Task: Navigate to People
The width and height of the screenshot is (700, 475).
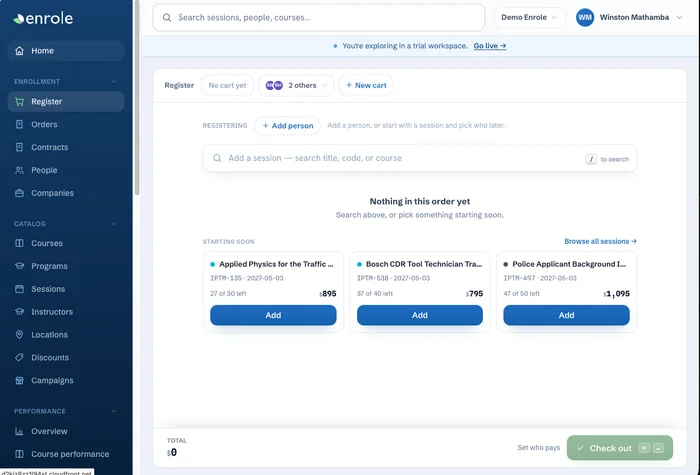Action: click(66, 170)
